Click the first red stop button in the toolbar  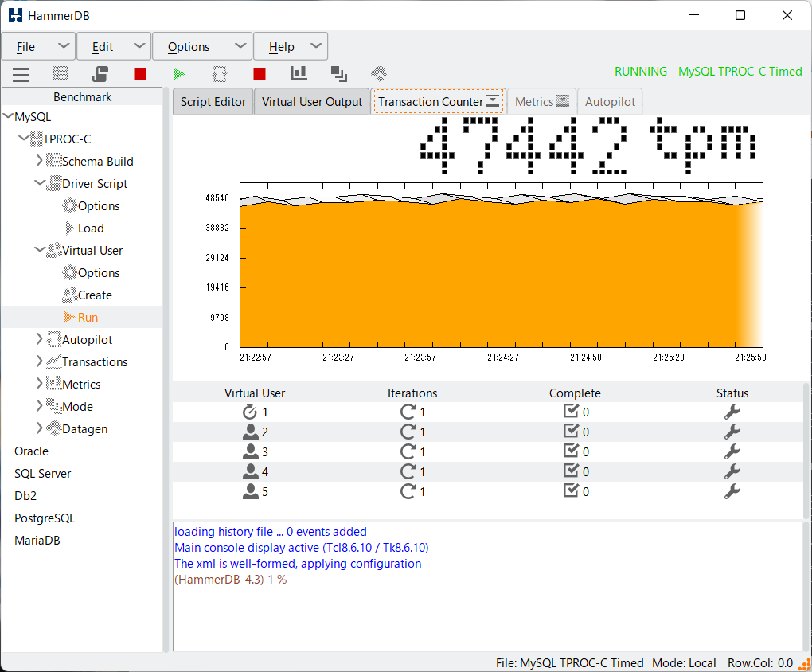point(140,74)
